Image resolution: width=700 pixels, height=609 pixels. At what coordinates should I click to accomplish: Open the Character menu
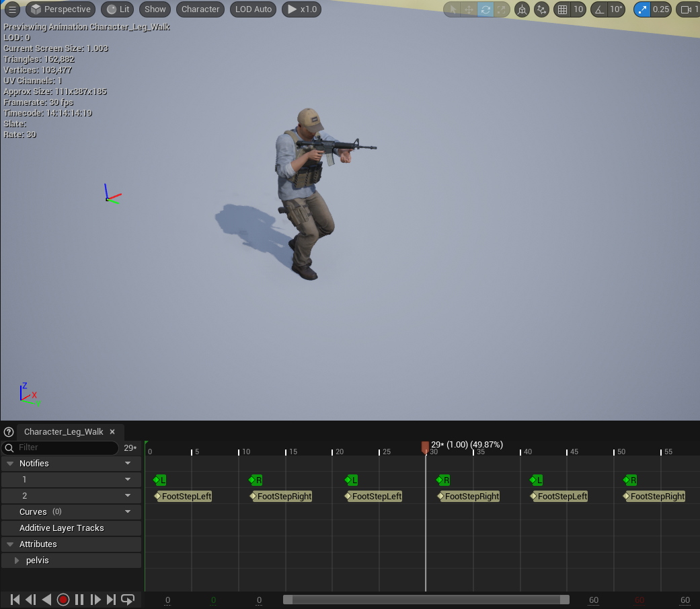[x=200, y=9]
